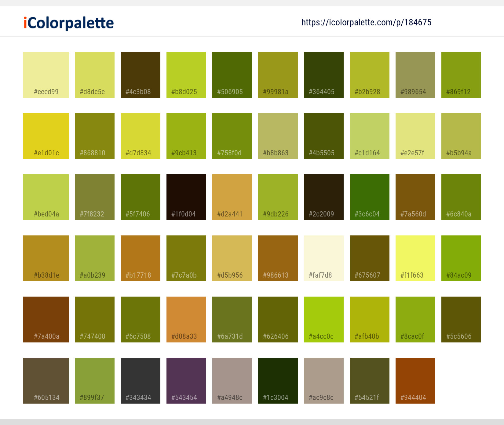The height and width of the screenshot is (425, 504).
Task: Select the #758f0d swatch
Action: pyautogui.click(x=232, y=136)
